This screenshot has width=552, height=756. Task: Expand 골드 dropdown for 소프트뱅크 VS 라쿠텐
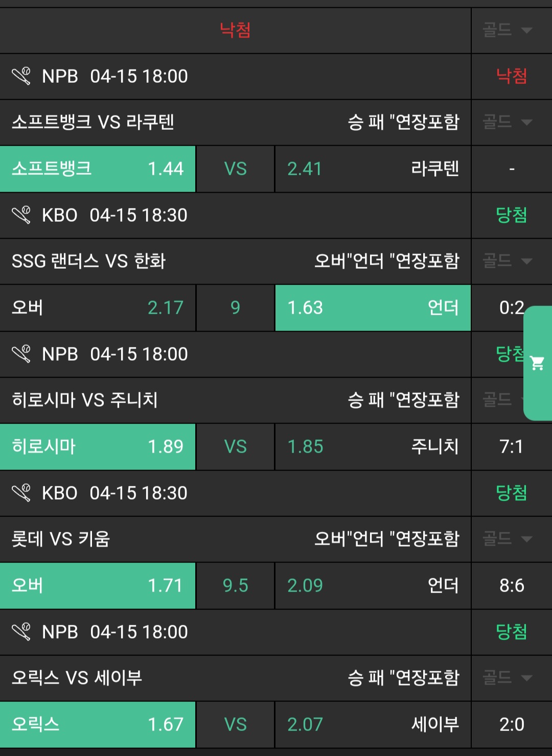(508, 122)
